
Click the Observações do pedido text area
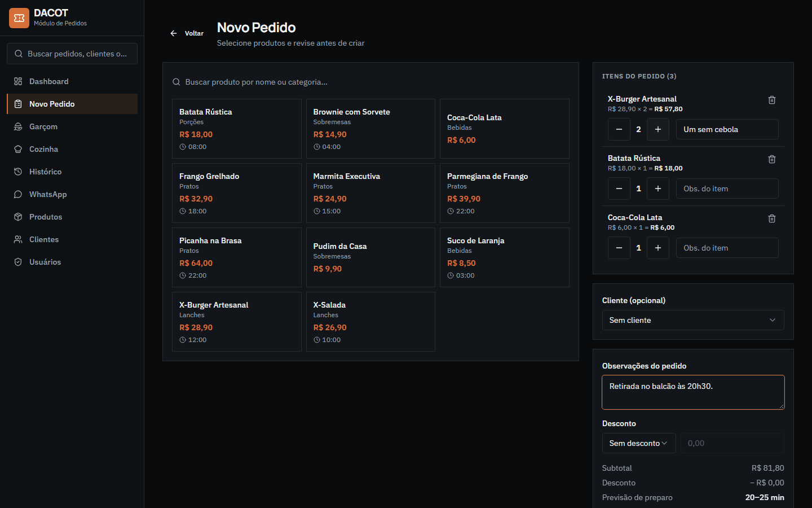pyautogui.click(x=693, y=392)
